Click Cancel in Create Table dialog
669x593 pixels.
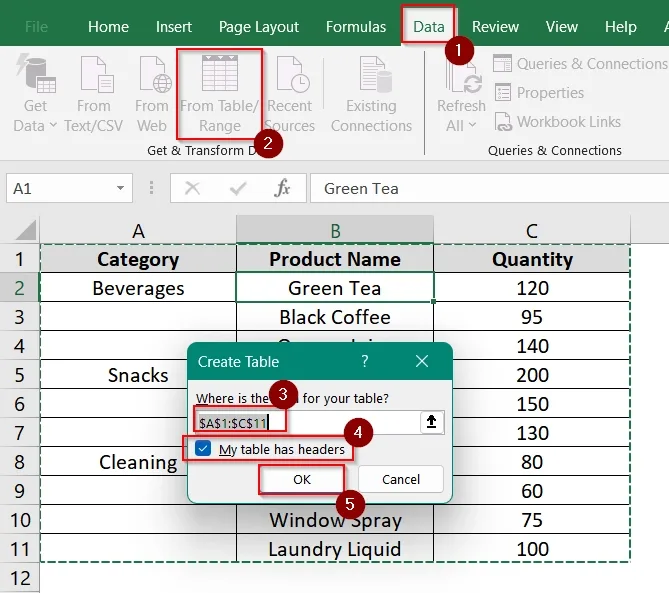(x=401, y=479)
